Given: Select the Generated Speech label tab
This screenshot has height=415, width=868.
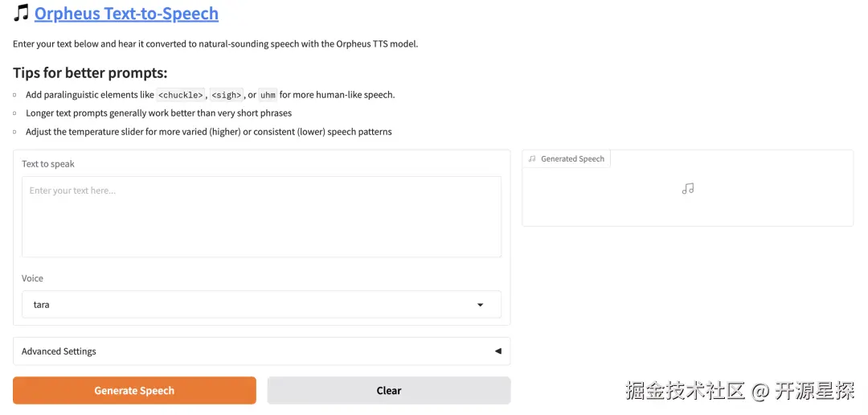Looking at the screenshot, I should point(567,159).
